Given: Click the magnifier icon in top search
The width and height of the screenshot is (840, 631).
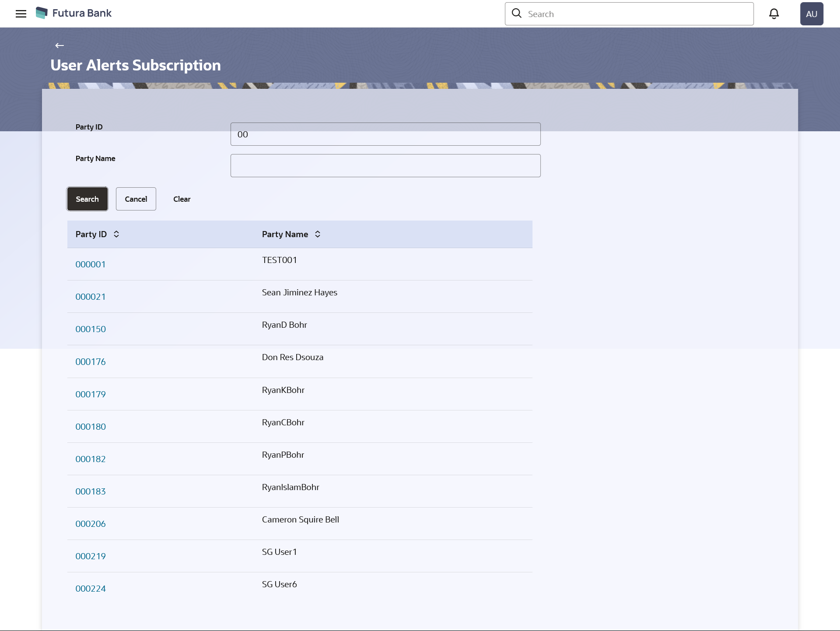Looking at the screenshot, I should [x=517, y=14].
